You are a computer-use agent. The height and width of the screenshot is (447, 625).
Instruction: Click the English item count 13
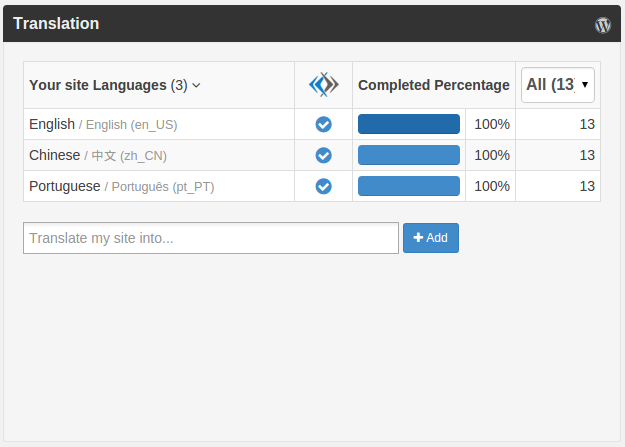point(587,124)
